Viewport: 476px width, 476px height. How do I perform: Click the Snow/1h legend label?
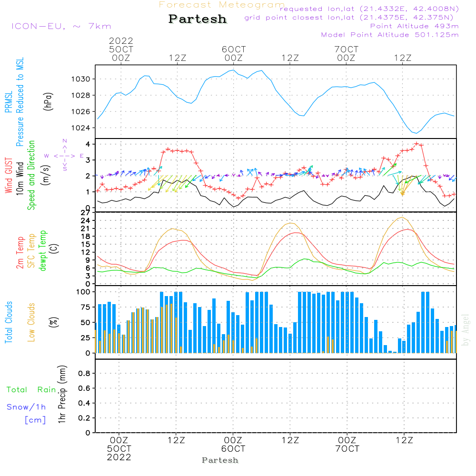(x=26, y=407)
